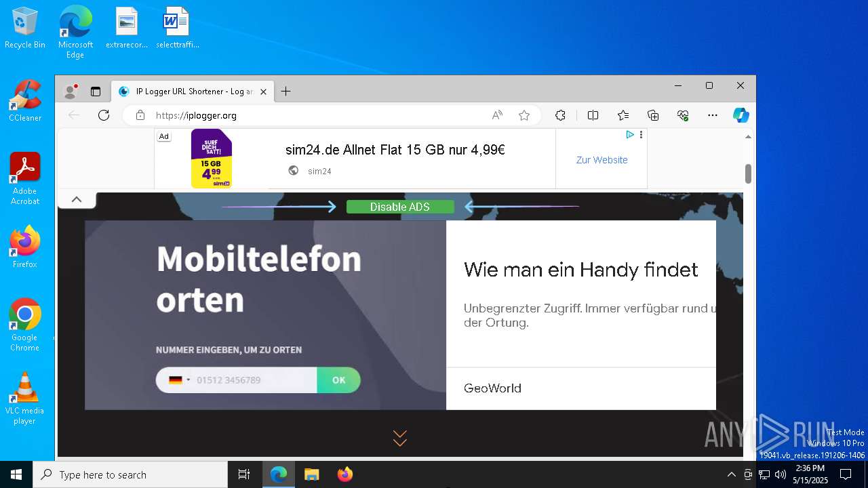The height and width of the screenshot is (488, 868).
Task: Open the CCleaner desktop shortcut
Action: (x=25, y=102)
